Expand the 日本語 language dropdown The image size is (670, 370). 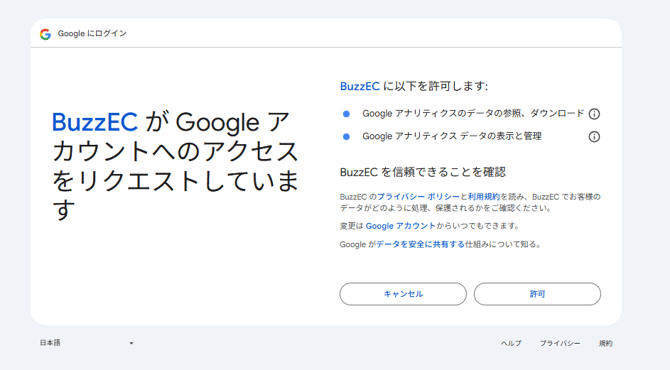[x=87, y=343]
